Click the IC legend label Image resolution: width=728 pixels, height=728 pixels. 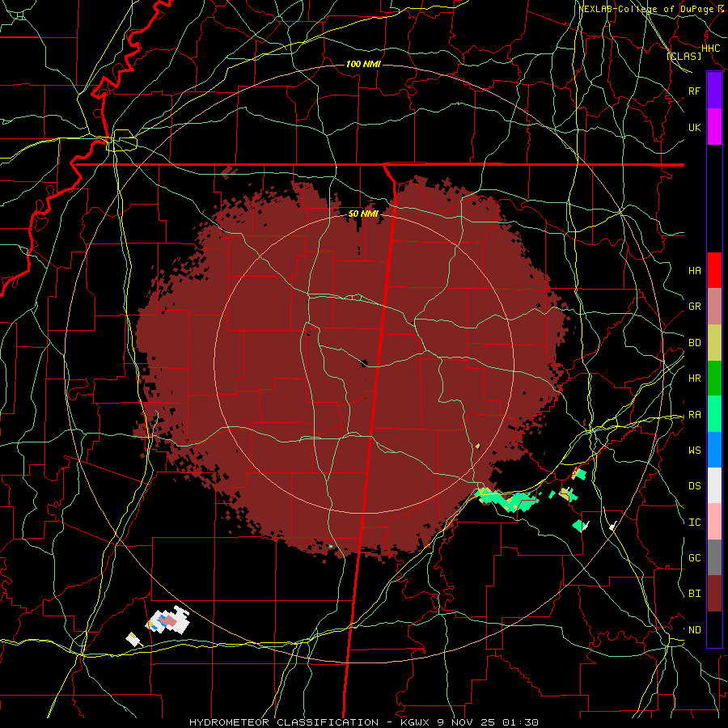pyautogui.click(x=694, y=523)
